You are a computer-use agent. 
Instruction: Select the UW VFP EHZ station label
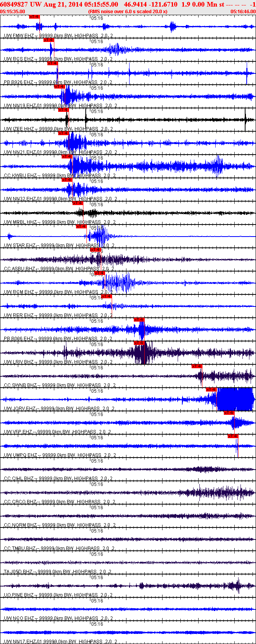click(18, 432)
